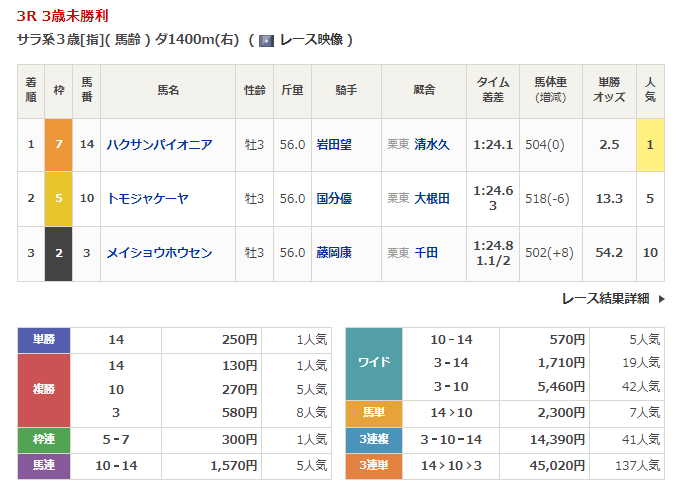Viewport: 681px width, 487px height.
Task: Select the 単勝 payout label
Action: coord(44,340)
